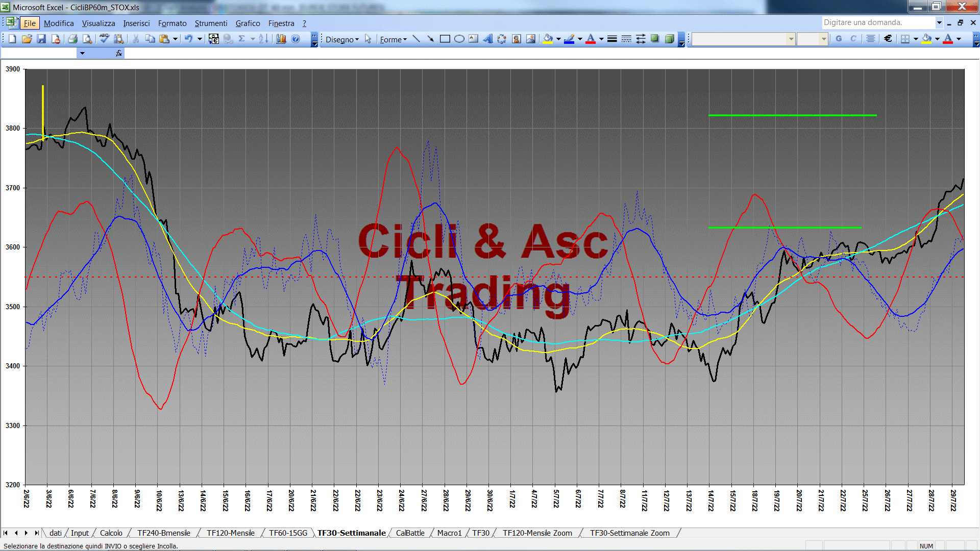The height and width of the screenshot is (551, 980).
Task: Open the Grafico menu
Action: click(x=248, y=23)
